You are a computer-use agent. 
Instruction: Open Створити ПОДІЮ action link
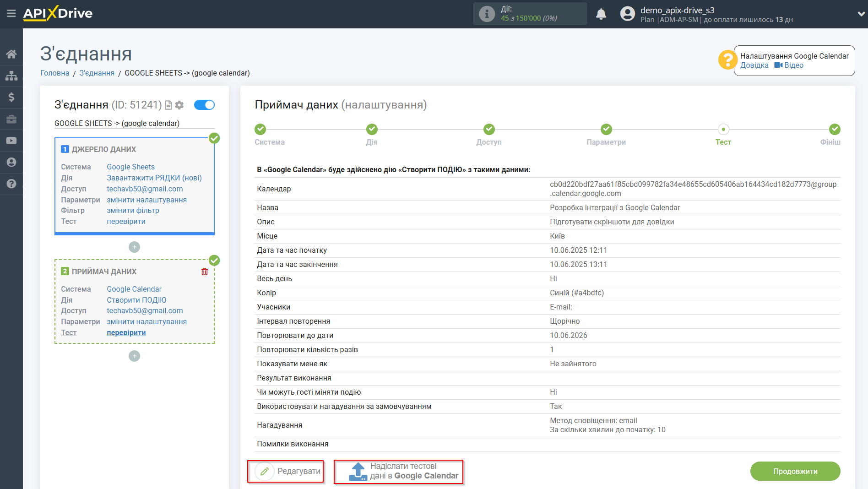136,300
